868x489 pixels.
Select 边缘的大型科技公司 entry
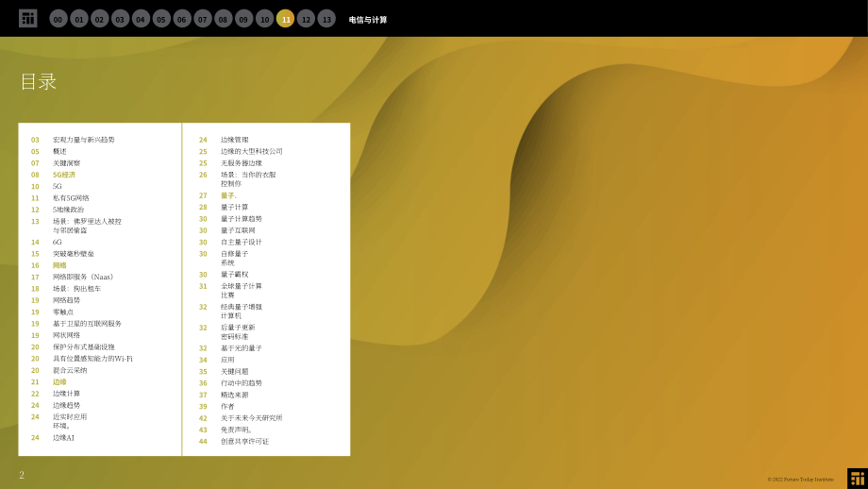[x=251, y=151]
